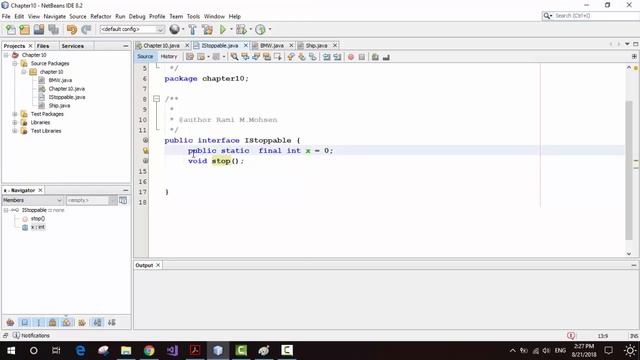Click the Find Selection magnifier in editor toolbar

(x=234, y=57)
